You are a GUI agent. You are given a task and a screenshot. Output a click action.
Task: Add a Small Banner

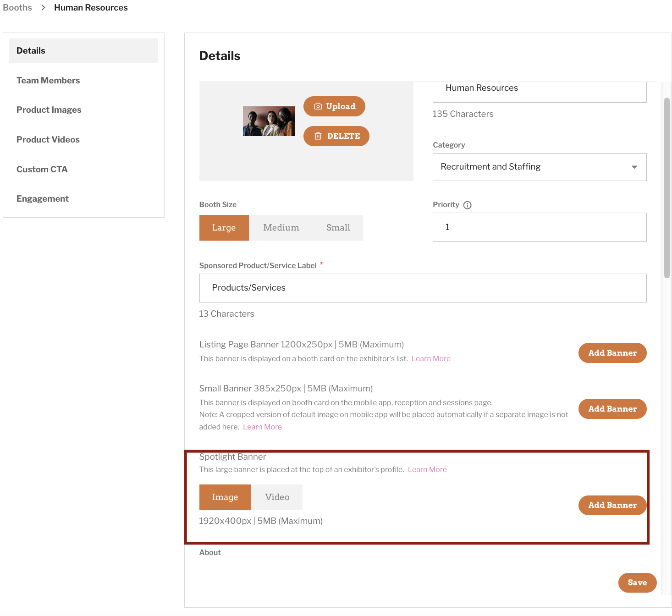coord(612,409)
